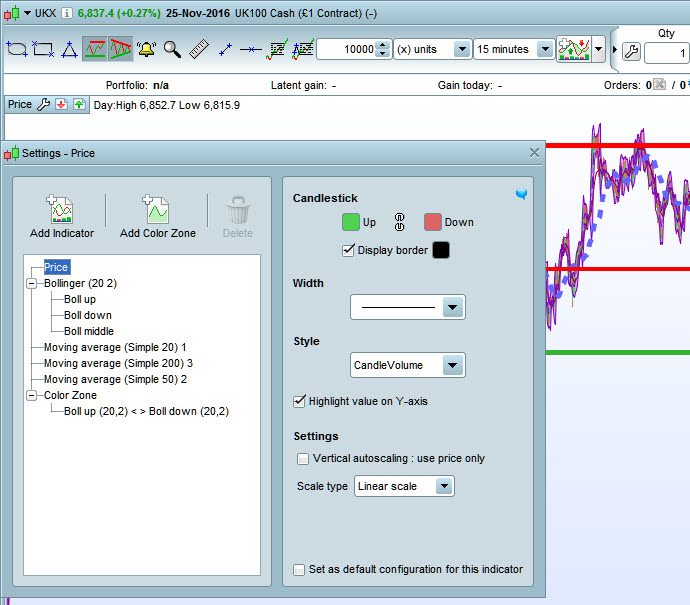Open the backtest list icon with plus signs
The image size is (690, 605).
click(x=303, y=49)
